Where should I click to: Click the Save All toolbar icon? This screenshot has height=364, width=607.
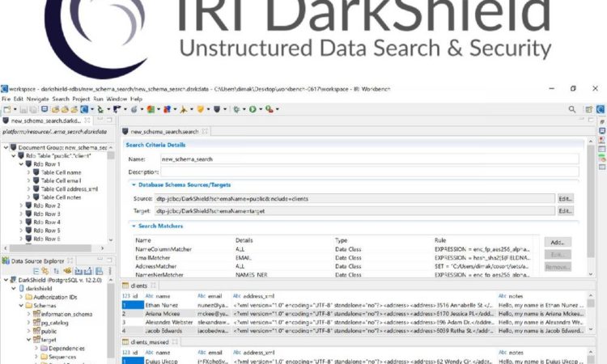33,109
